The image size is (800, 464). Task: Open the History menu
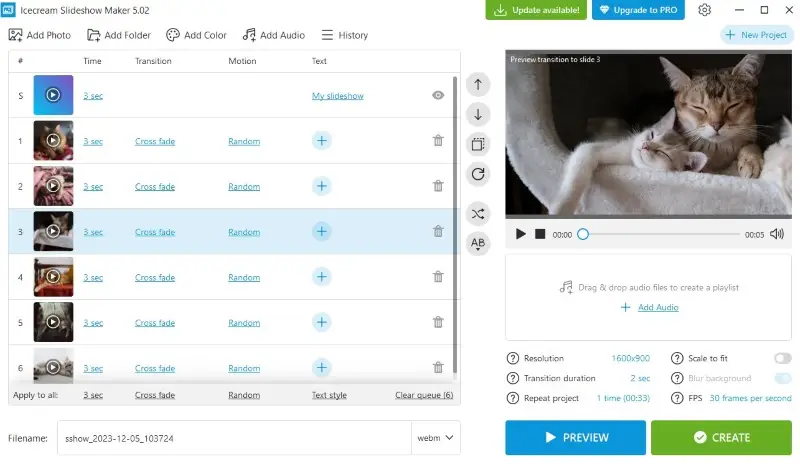344,35
